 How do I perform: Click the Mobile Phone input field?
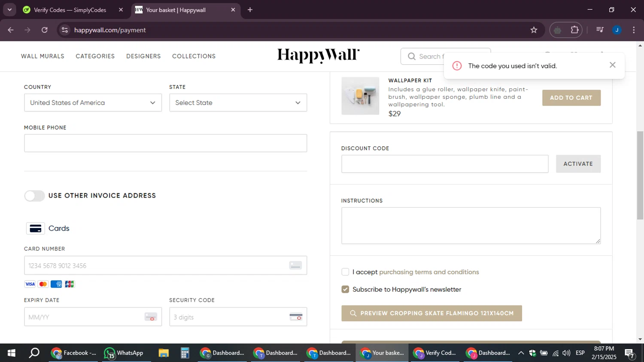click(x=165, y=143)
